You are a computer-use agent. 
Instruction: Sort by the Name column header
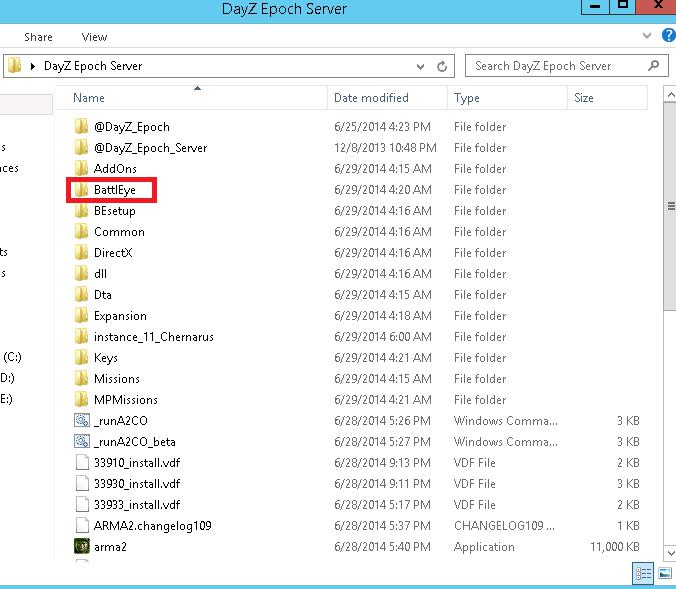point(191,98)
